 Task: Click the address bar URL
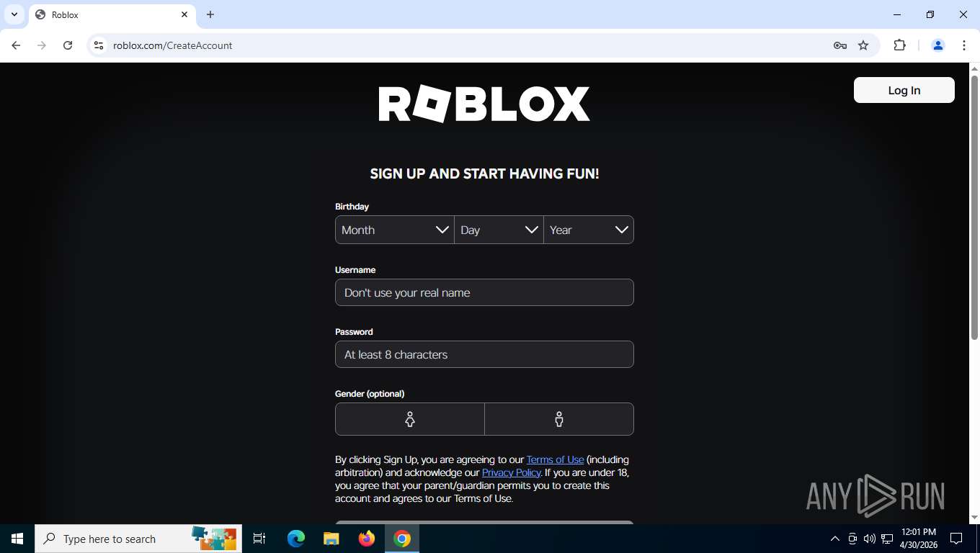point(173,45)
